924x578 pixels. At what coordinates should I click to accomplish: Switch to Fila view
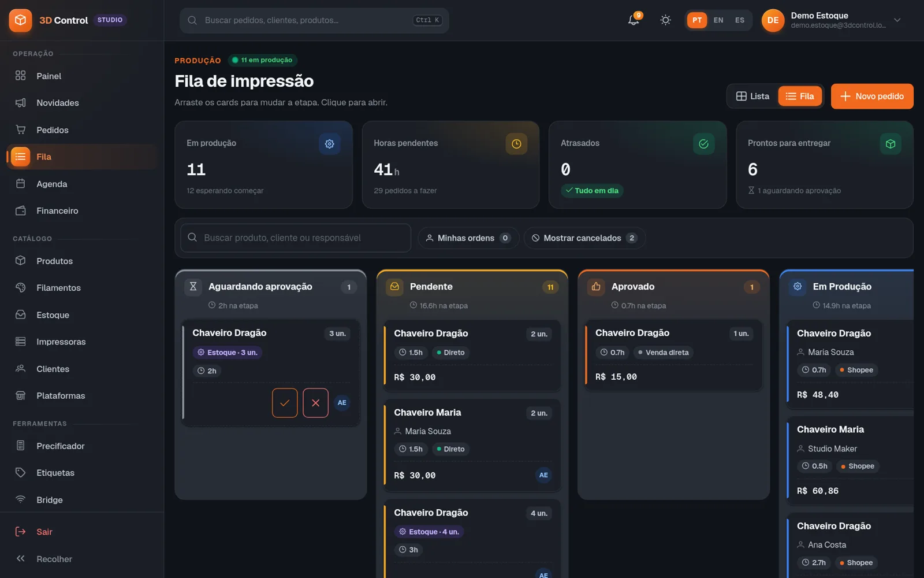coord(800,97)
